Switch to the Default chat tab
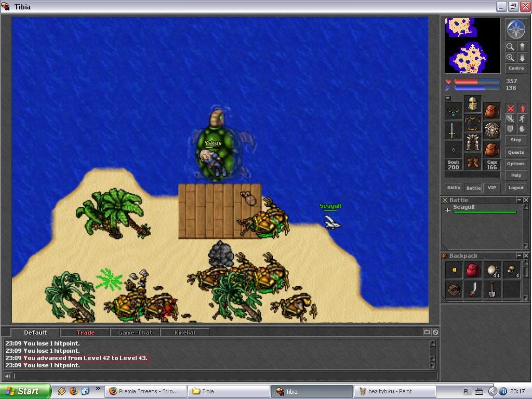This screenshot has height=399, width=532. 35,332
